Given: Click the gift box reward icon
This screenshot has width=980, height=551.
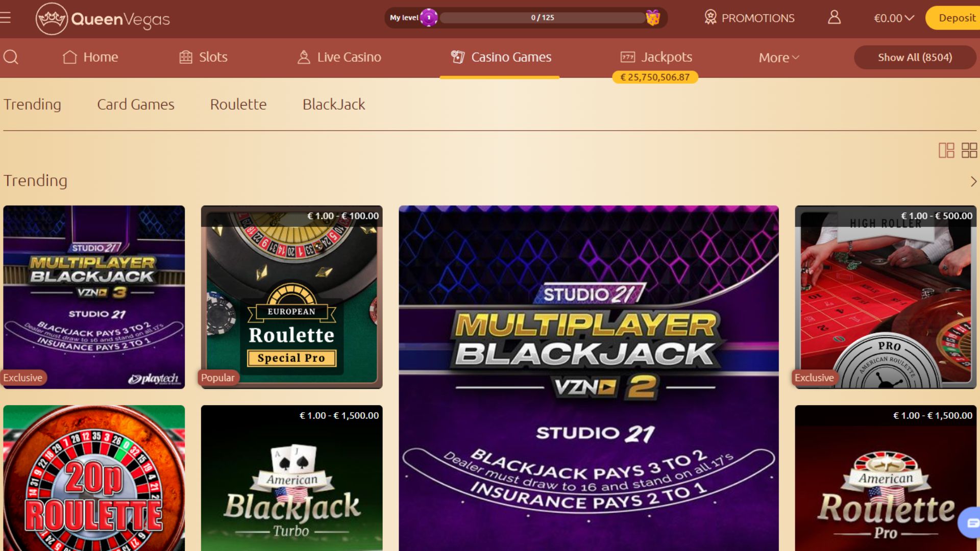Looking at the screenshot, I should (x=652, y=17).
